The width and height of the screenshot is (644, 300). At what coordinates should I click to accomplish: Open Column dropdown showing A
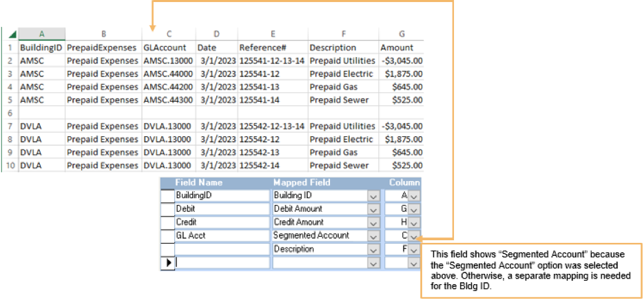tap(414, 196)
